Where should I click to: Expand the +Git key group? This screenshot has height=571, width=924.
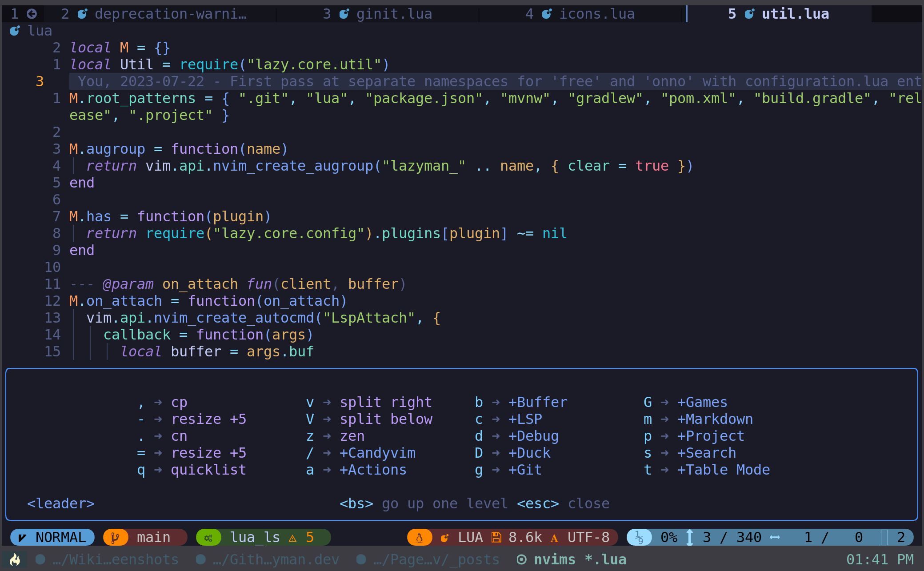click(x=525, y=470)
